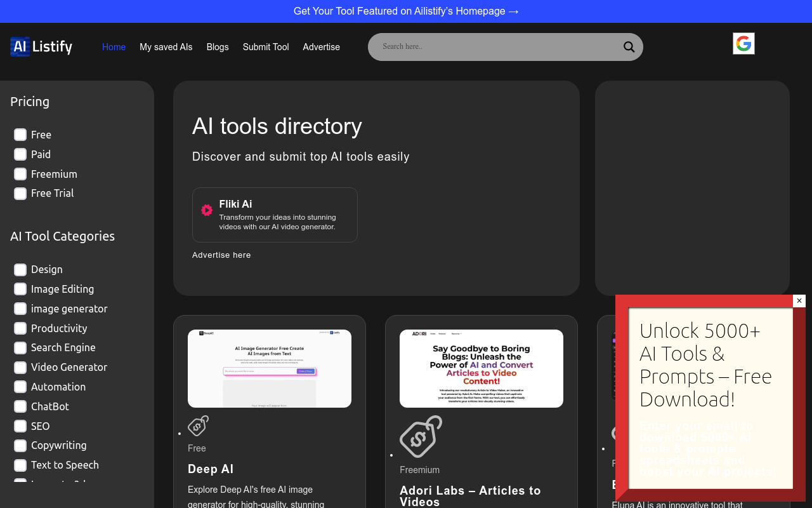Tick the Free Trial checkbox
812x508 pixels.
point(20,194)
